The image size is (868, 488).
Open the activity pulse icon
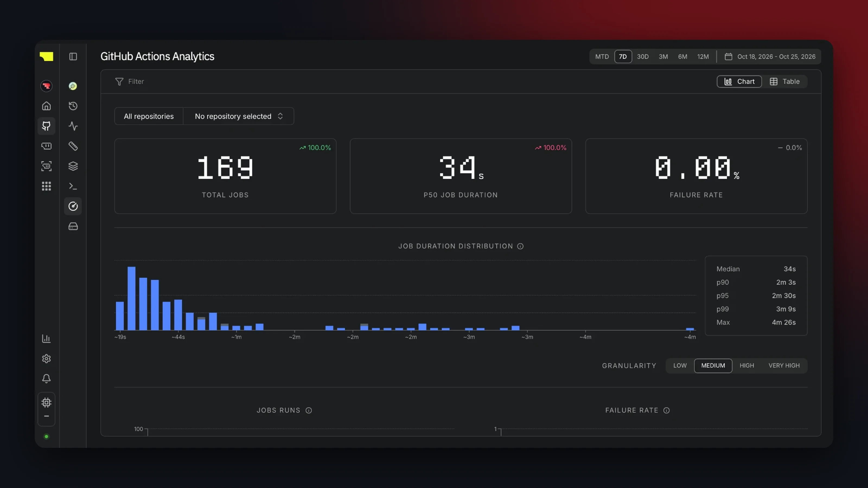point(73,126)
